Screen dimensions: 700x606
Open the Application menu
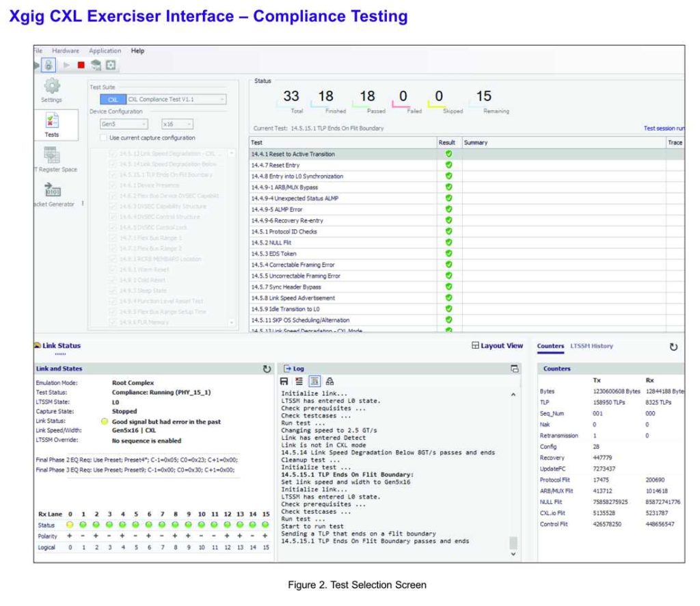pos(105,51)
